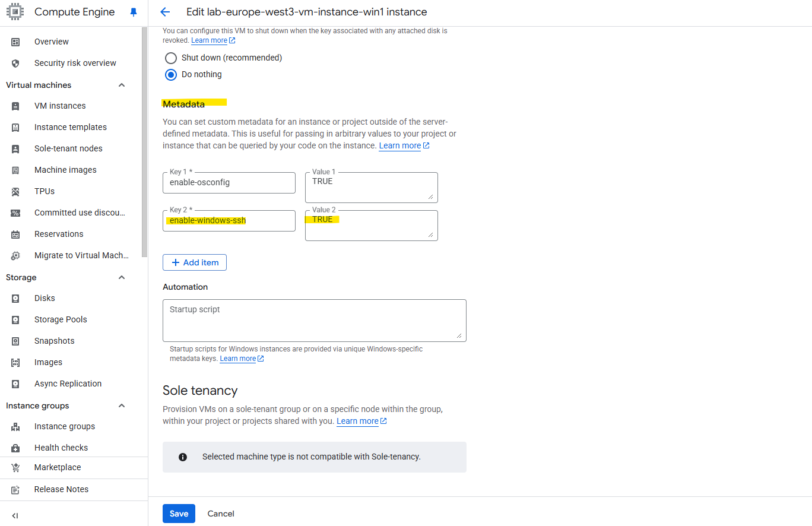This screenshot has width=812, height=526.
Task: Open the Disks menu item
Action: pos(45,298)
